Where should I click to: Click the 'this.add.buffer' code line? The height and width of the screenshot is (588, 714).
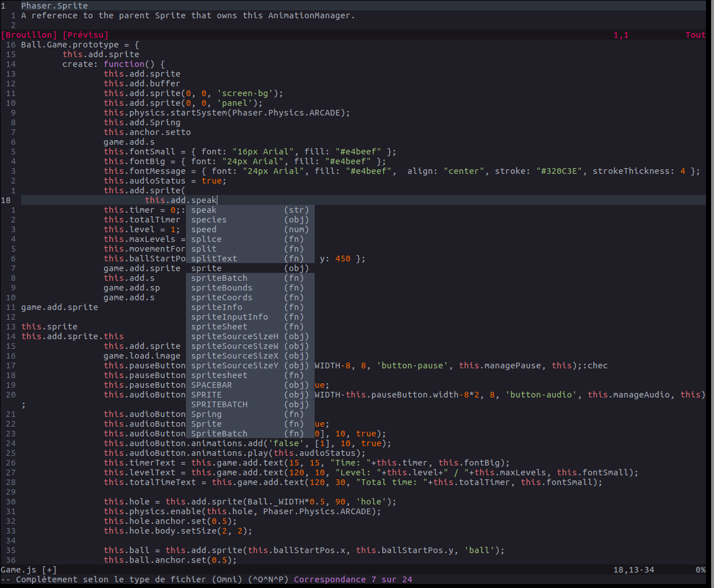(142, 84)
